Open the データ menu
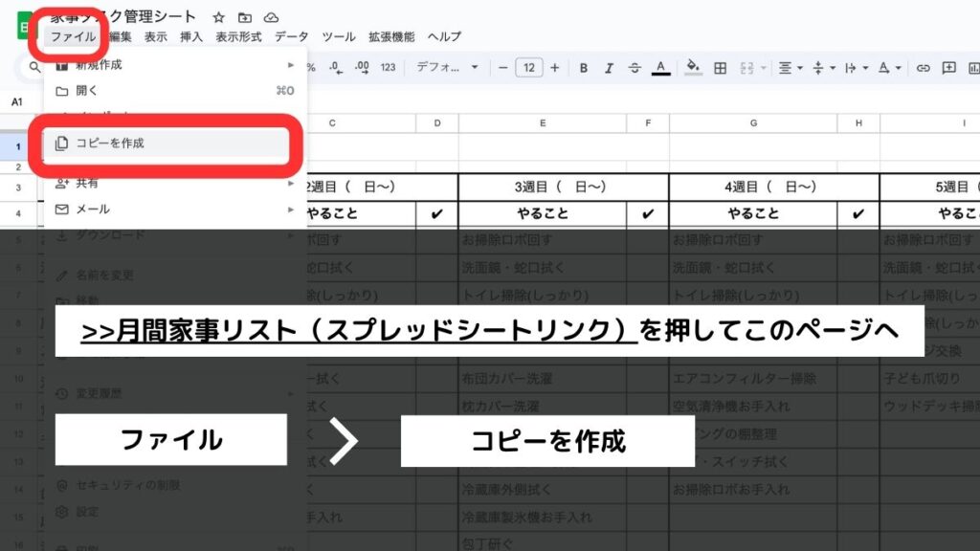Viewport: 980px width, 551px height. click(291, 37)
